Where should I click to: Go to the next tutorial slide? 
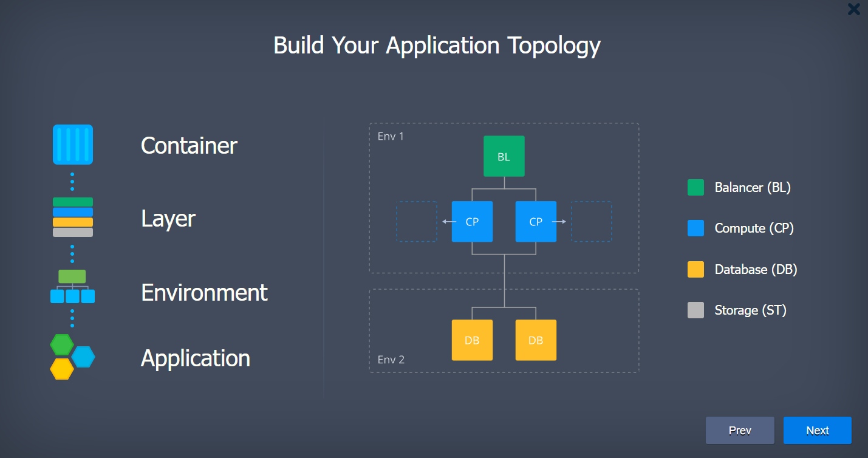pos(817,430)
